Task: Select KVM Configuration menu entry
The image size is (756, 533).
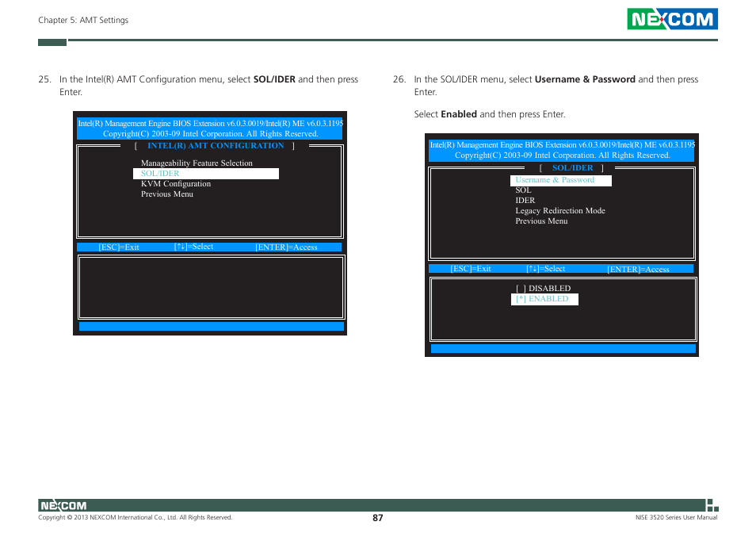Action: (x=176, y=184)
